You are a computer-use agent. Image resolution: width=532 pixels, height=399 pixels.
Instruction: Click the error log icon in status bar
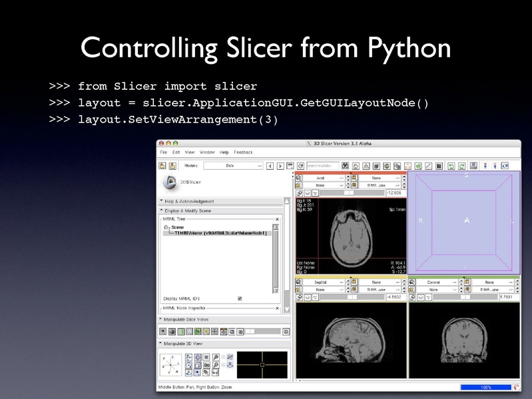pyautogui.click(x=517, y=387)
